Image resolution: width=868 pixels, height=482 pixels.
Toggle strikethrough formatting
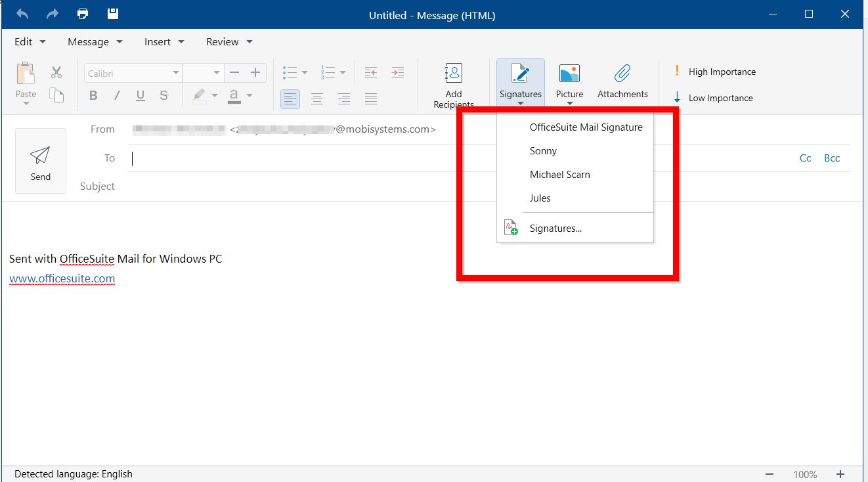coord(164,96)
